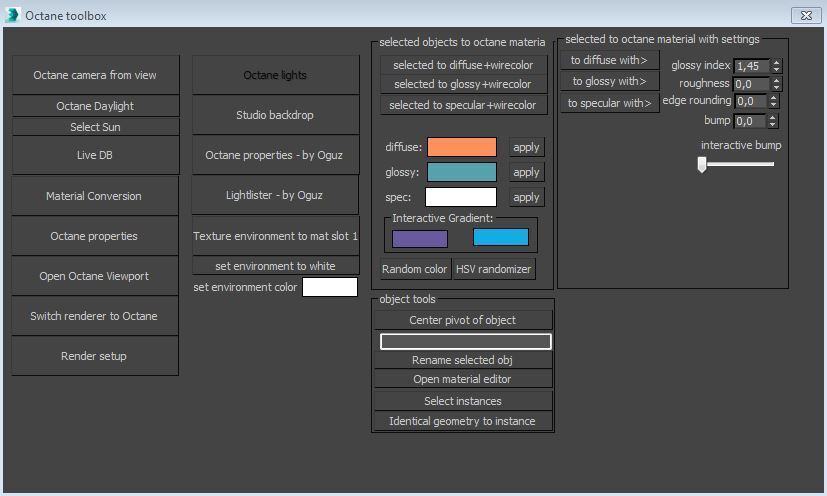Click the rename text field in object tools

click(466, 341)
